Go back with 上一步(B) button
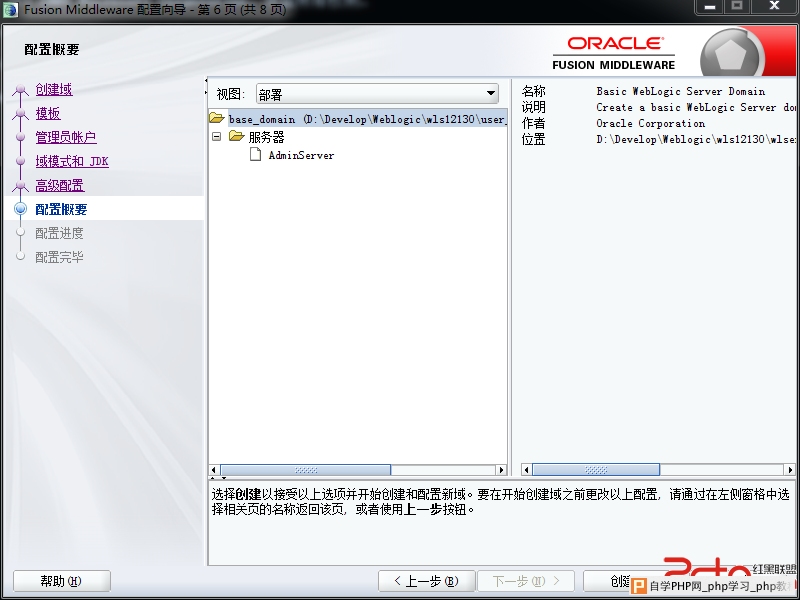 coord(427,581)
